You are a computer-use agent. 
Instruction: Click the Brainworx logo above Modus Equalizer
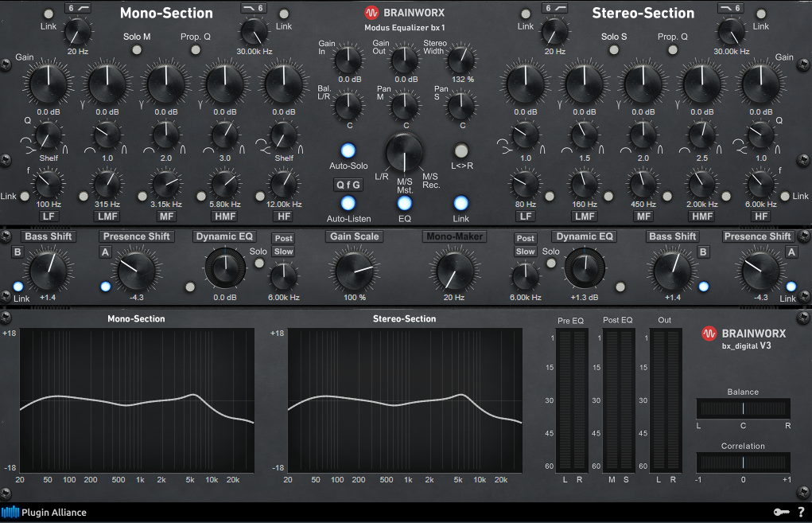point(405,13)
